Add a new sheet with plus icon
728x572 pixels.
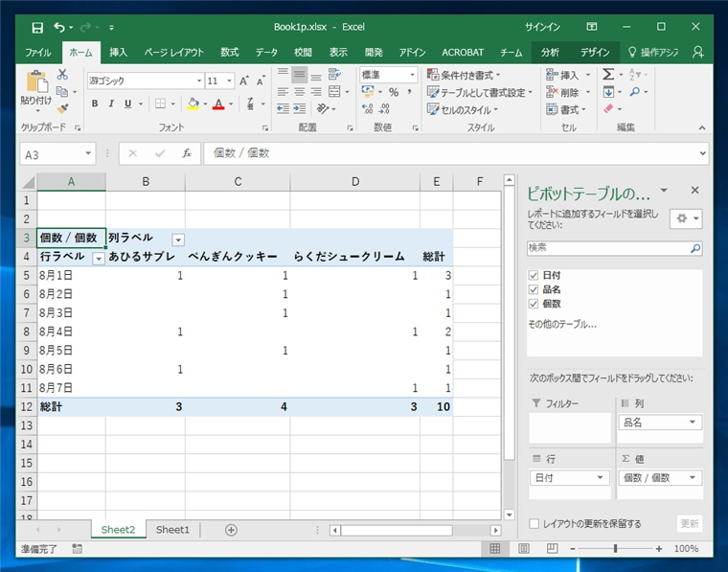[x=231, y=530]
